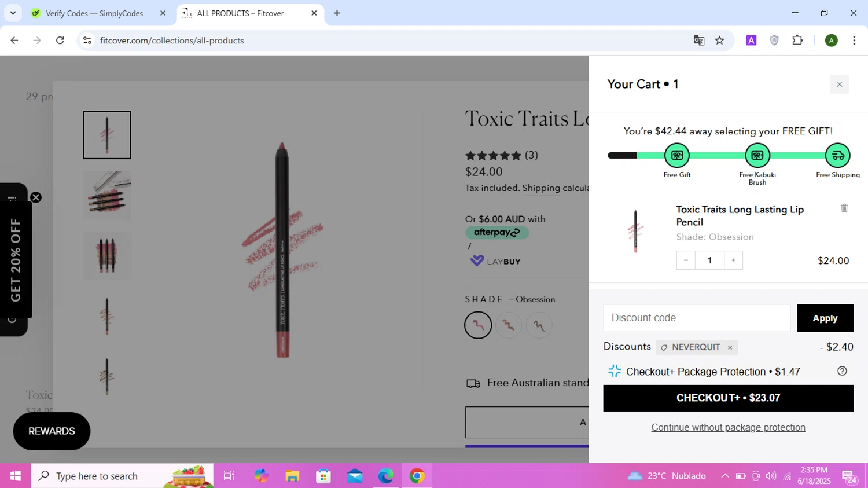Show first product thumbnail with single pencil
Image resolution: width=868 pixels, height=488 pixels.
pyautogui.click(x=107, y=135)
